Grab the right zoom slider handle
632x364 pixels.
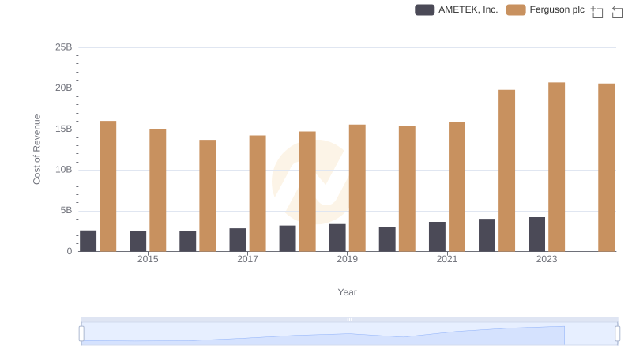[617, 334]
